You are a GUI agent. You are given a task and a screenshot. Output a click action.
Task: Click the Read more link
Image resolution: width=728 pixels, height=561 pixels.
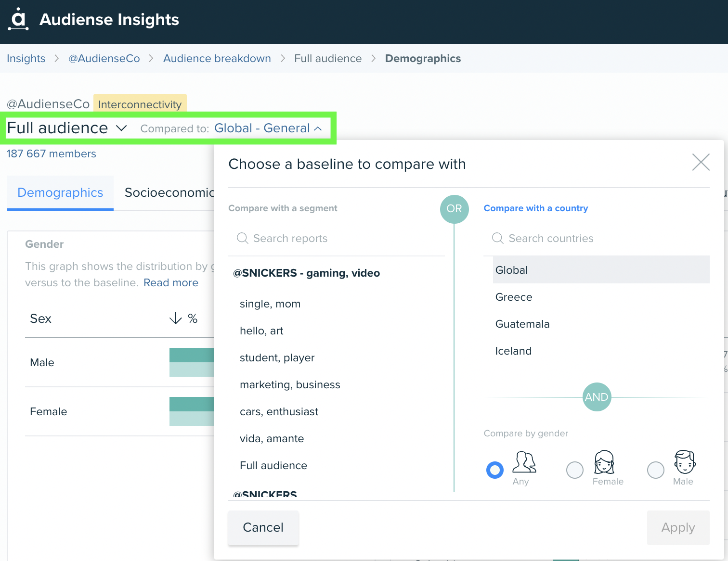[171, 282]
